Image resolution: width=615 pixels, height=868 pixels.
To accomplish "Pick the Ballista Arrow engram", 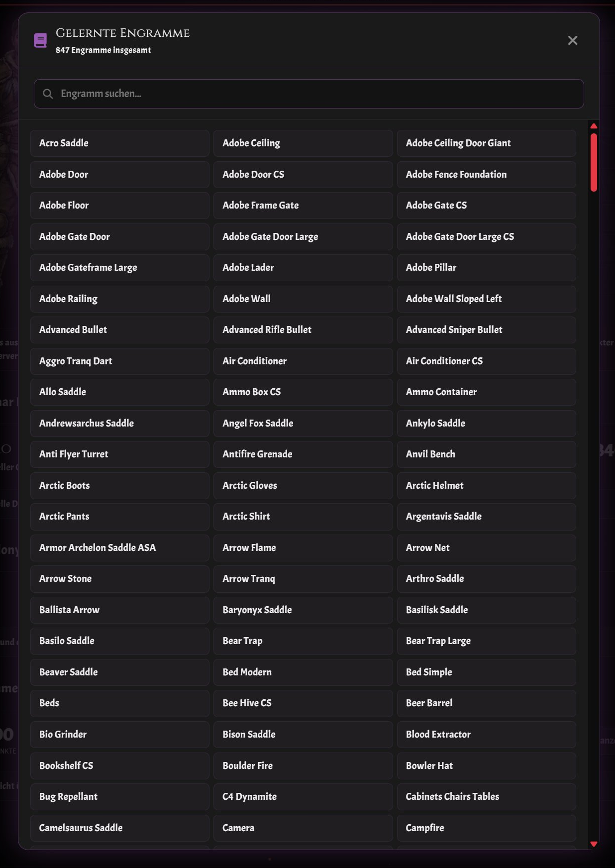I will click(x=120, y=610).
